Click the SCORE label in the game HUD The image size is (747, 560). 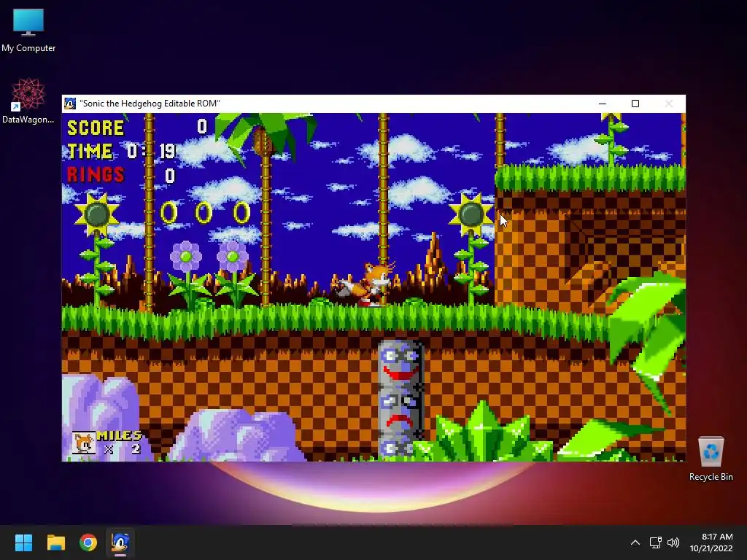coord(96,128)
